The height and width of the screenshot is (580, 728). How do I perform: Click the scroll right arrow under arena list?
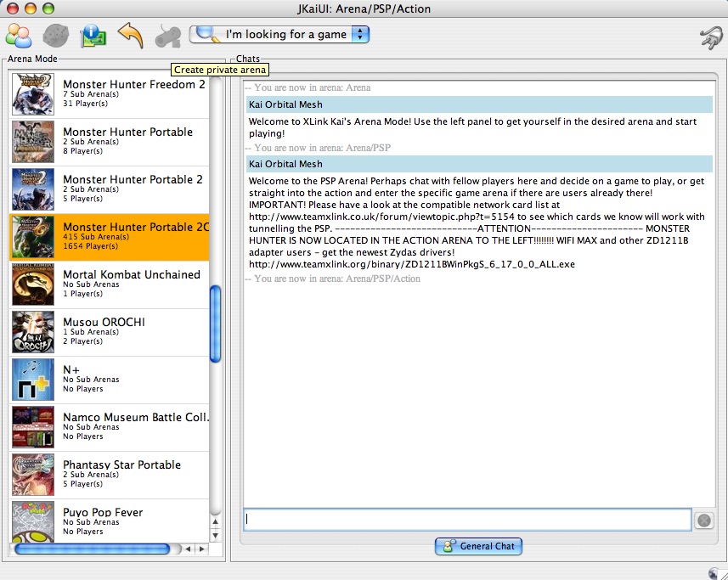pos(201,549)
